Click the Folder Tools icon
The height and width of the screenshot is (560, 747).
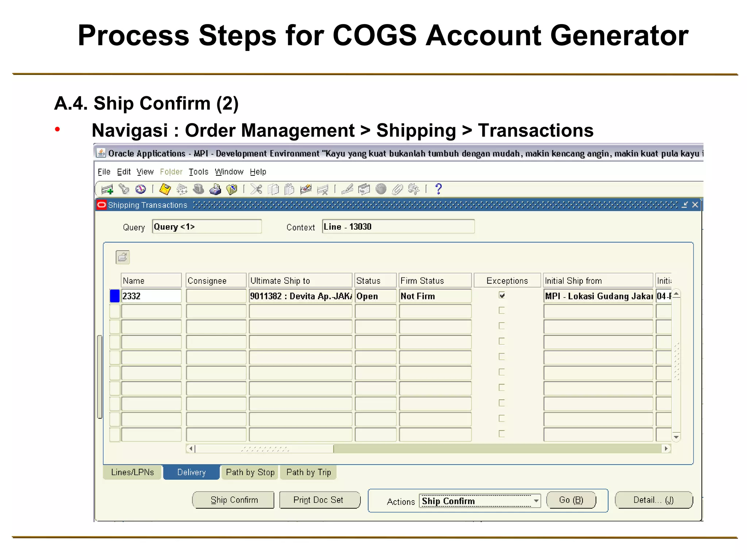414,189
